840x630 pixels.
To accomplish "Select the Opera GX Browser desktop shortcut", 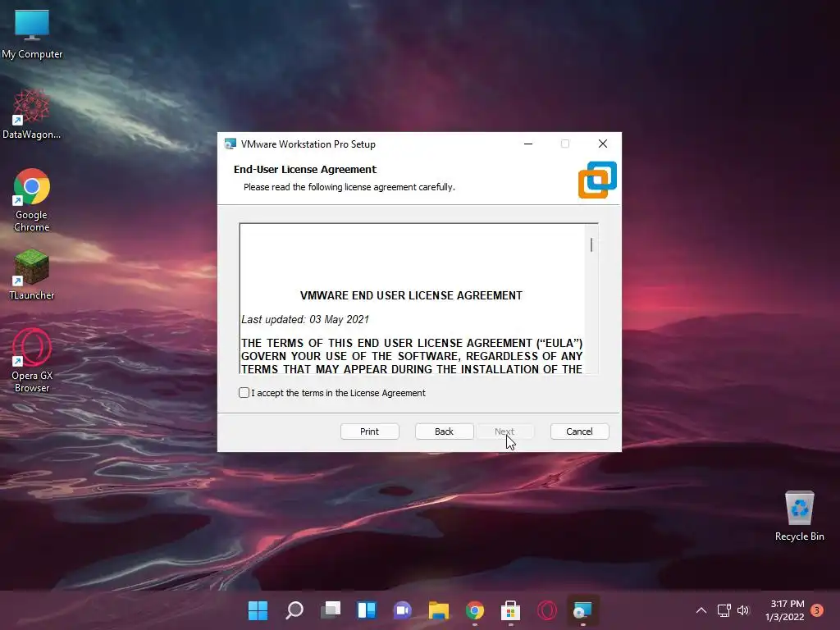I will [x=32, y=361].
